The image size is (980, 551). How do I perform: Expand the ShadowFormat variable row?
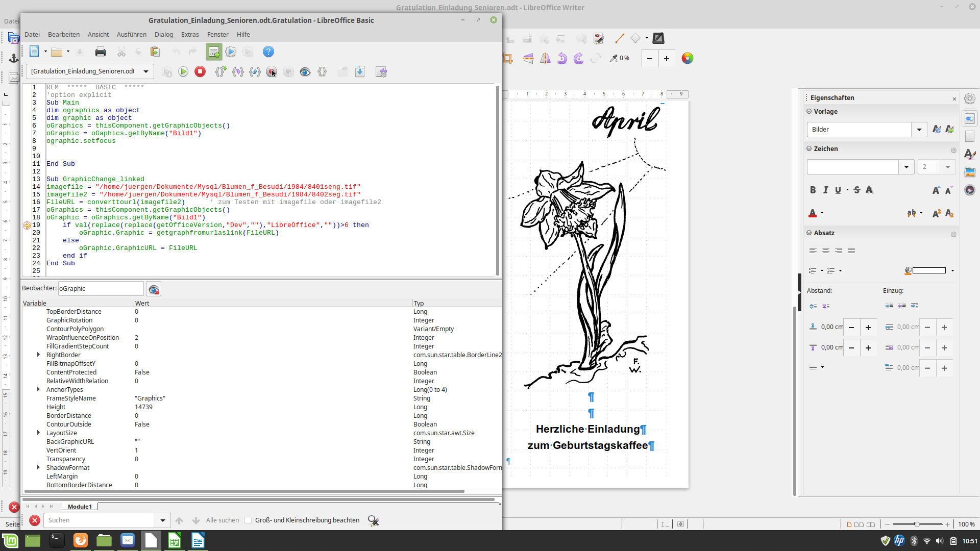coord(38,467)
